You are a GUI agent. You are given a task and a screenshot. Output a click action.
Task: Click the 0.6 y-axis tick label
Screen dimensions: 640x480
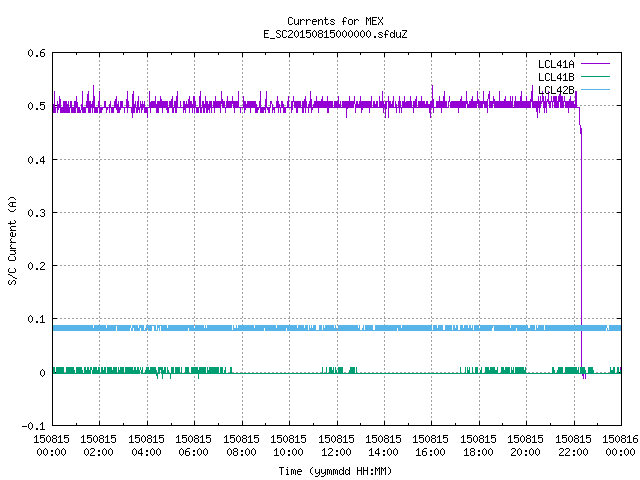[37, 53]
